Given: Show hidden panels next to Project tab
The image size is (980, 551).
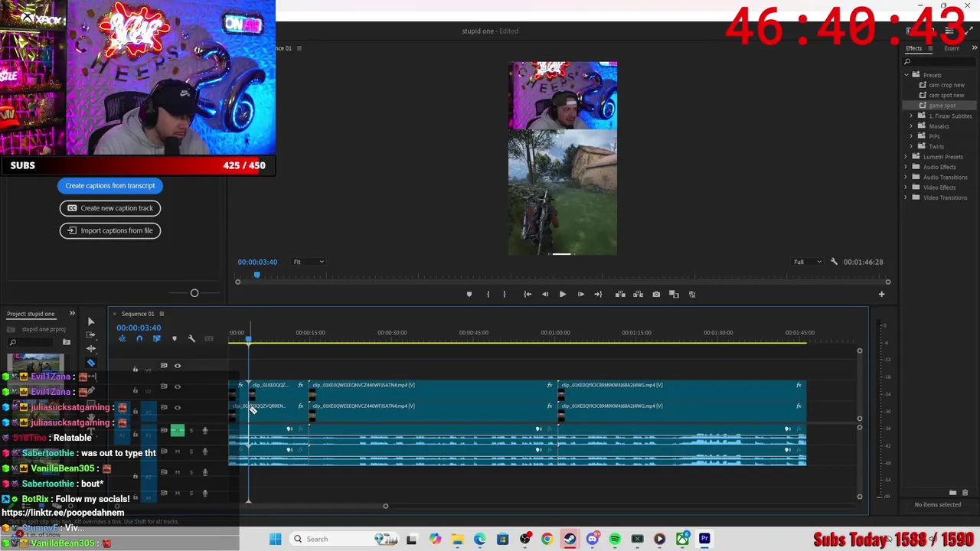Looking at the screenshot, I should click(72, 313).
